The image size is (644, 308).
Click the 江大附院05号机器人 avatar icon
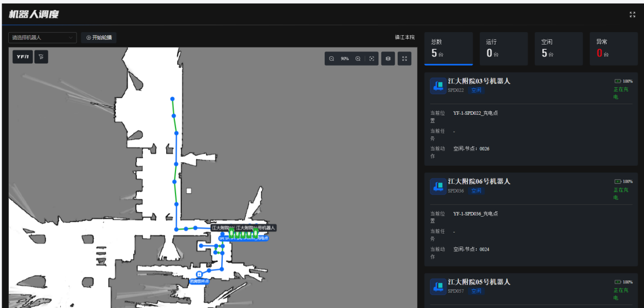coord(438,286)
